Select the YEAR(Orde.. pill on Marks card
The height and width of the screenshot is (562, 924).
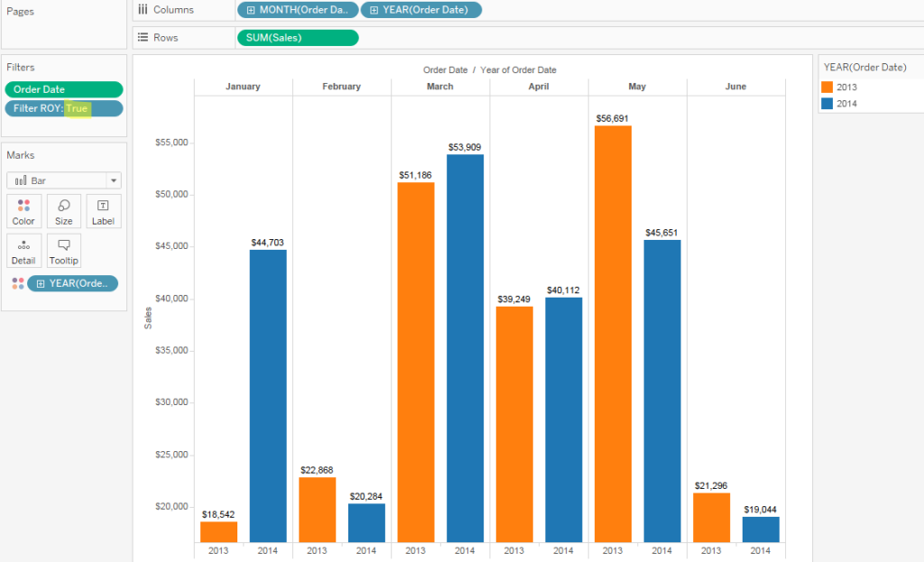(x=72, y=283)
